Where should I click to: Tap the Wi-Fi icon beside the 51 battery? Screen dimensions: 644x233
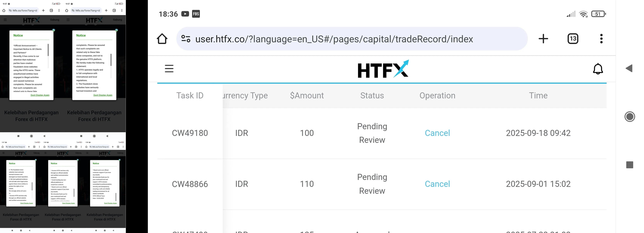coord(583,14)
